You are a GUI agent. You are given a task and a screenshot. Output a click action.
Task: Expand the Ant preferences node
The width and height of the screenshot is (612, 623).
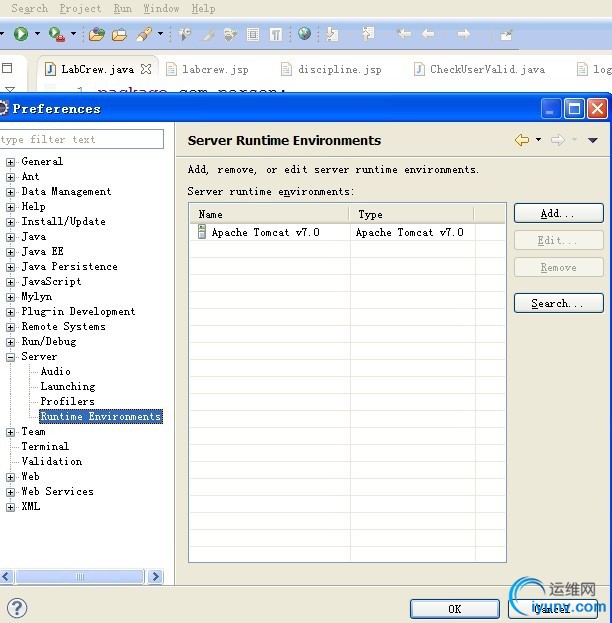[11, 177]
